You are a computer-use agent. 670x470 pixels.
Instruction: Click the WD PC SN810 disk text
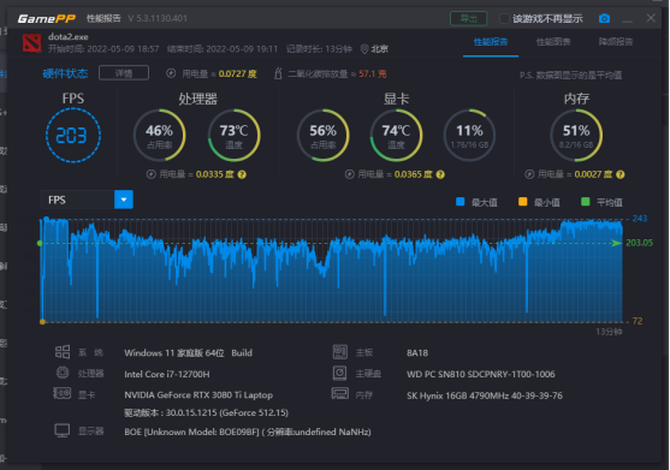[481, 374]
